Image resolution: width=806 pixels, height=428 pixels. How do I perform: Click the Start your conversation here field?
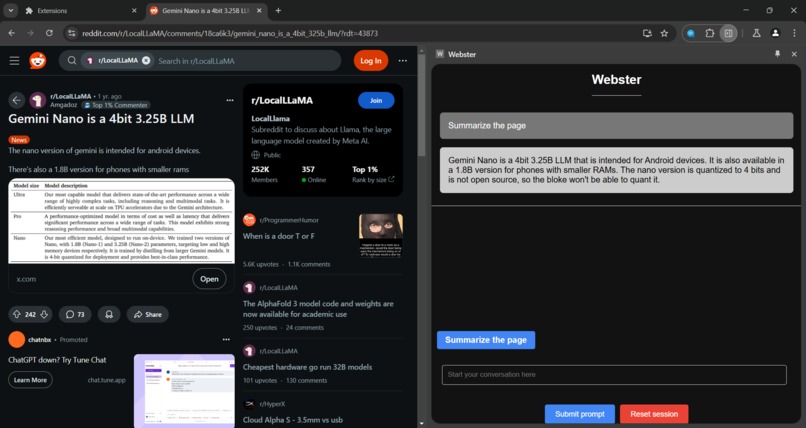614,375
